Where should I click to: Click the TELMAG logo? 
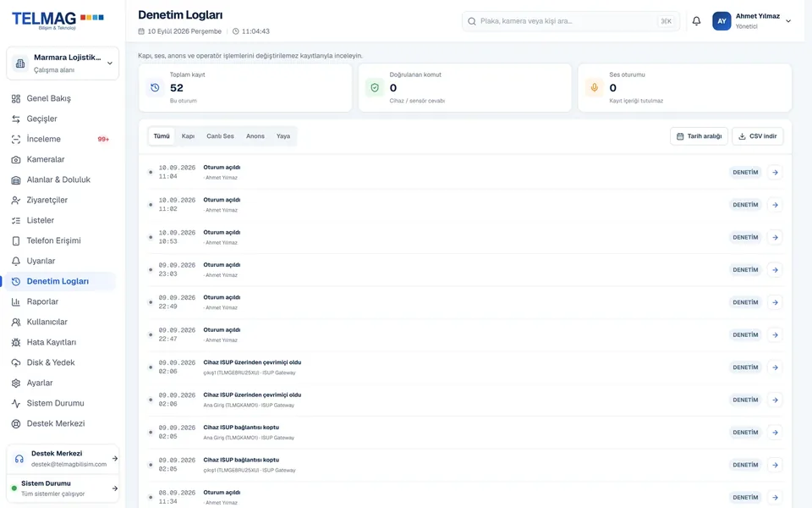pyautogui.click(x=58, y=20)
